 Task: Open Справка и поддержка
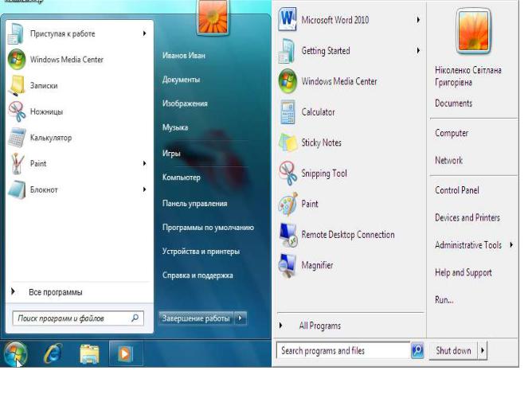(198, 275)
